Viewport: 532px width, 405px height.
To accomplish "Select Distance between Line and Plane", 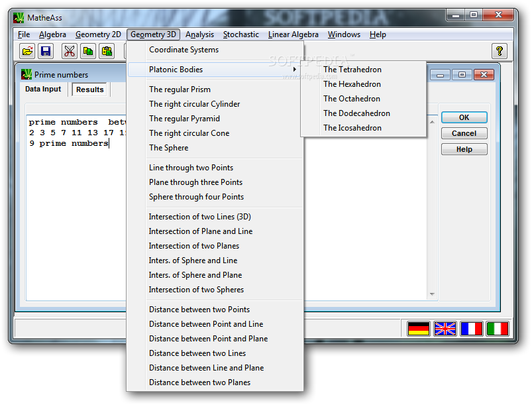I will 215,368.
